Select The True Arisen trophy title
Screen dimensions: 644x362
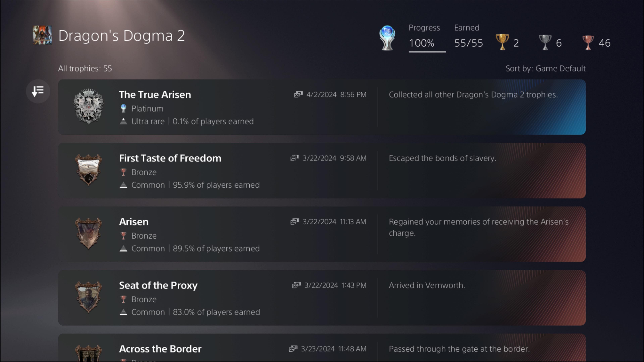pos(155,95)
